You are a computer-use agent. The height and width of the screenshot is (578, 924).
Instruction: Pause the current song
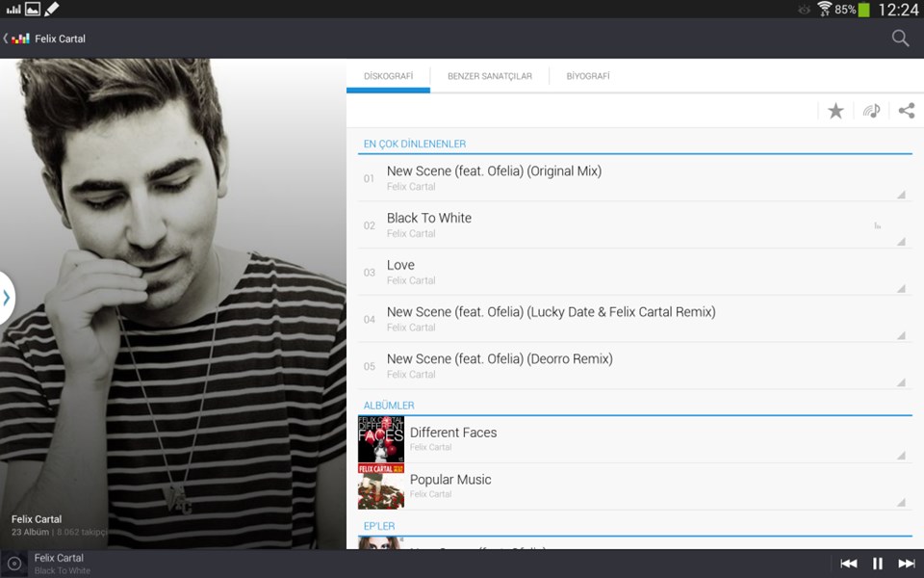click(878, 564)
